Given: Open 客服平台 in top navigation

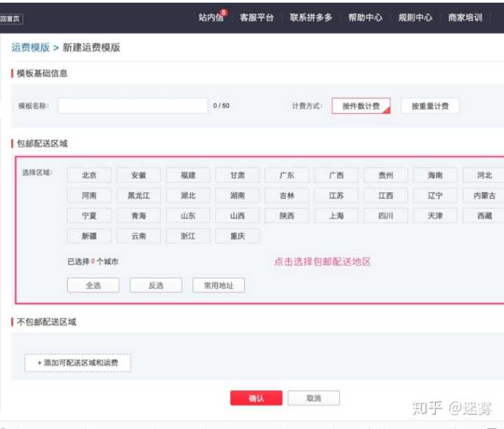Looking at the screenshot, I should point(256,17).
